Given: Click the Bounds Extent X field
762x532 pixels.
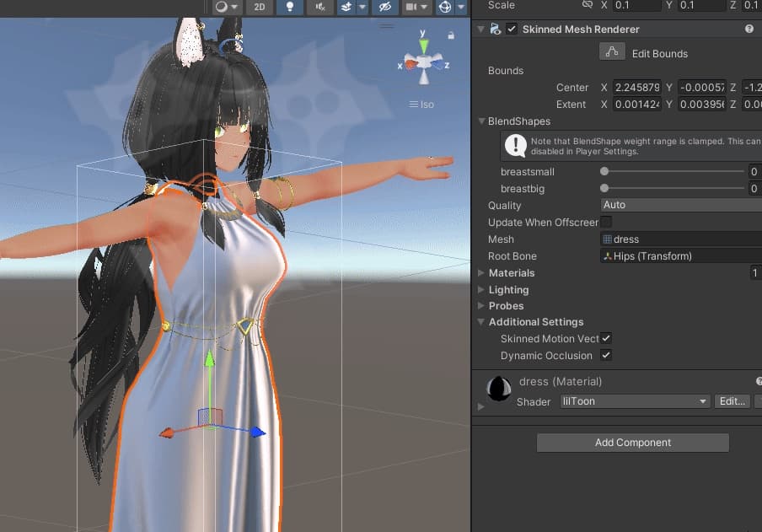Looking at the screenshot, I should pos(636,105).
